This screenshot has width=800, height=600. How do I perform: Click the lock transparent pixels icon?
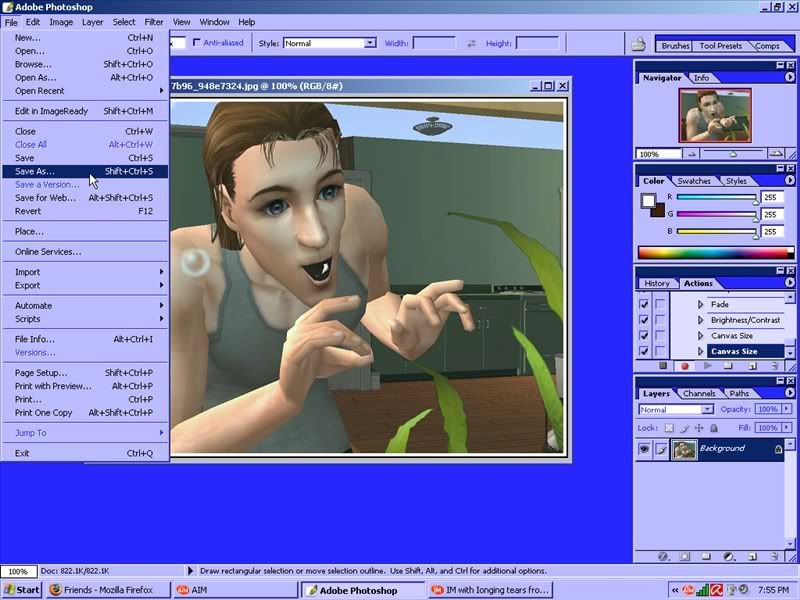pos(669,428)
